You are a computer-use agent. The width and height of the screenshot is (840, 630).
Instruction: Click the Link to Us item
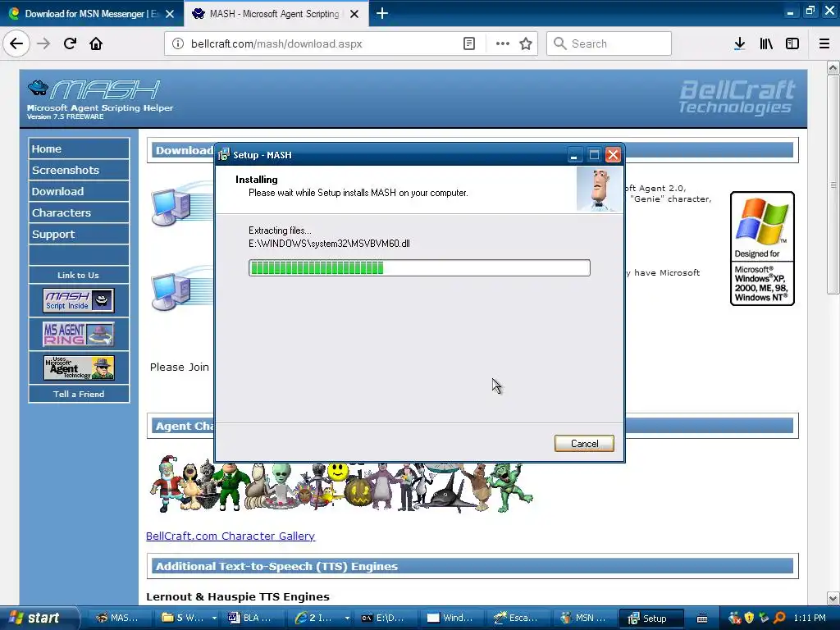coord(78,275)
